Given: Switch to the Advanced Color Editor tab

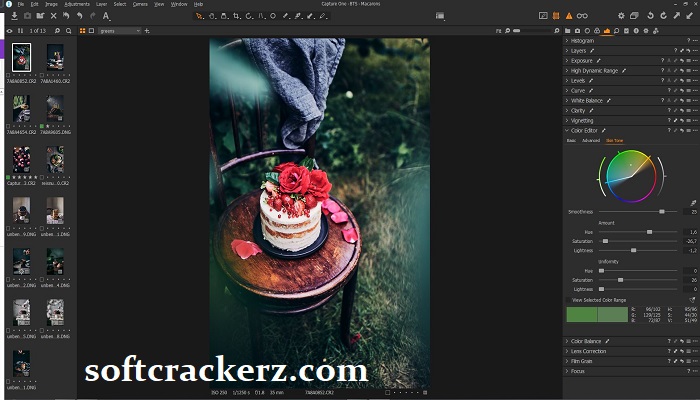Looking at the screenshot, I should coord(591,141).
